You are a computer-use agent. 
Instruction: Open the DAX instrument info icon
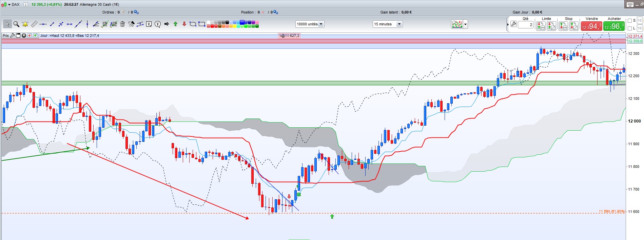26,4
